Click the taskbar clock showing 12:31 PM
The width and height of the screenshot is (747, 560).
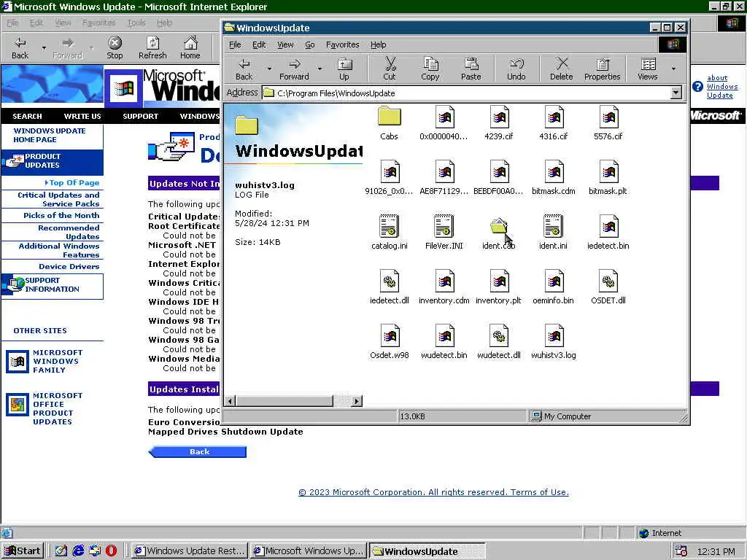[x=716, y=551]
